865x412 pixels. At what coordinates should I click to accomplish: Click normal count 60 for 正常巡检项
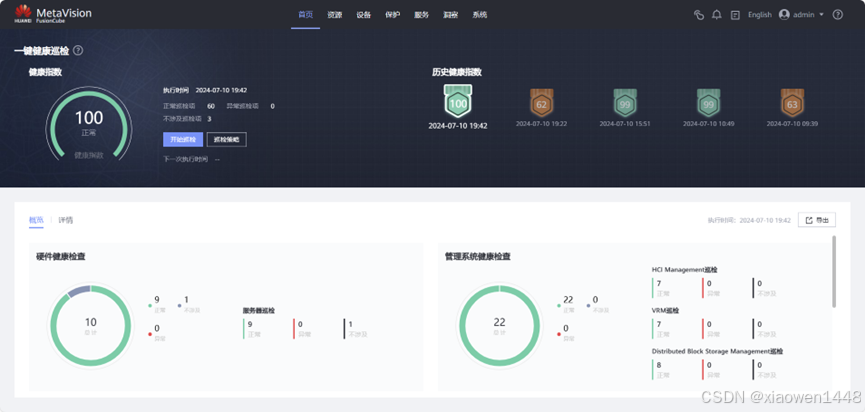click(x=211, y=106)
